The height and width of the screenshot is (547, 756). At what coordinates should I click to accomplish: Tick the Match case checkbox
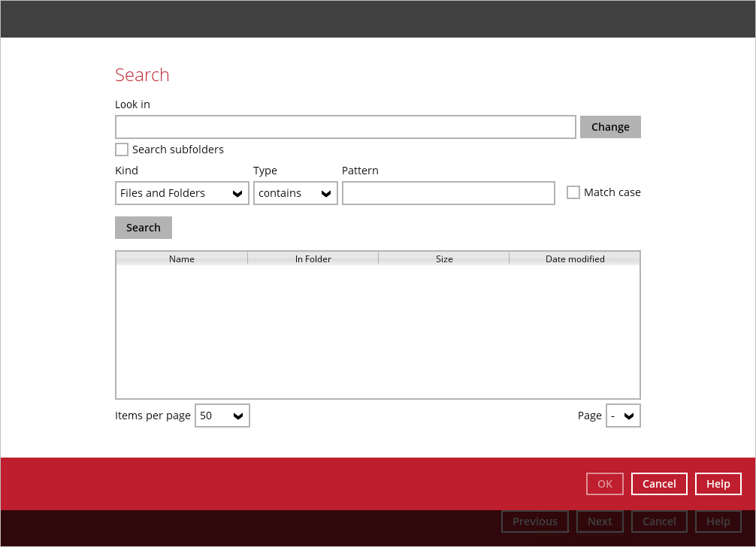point(573,192)
